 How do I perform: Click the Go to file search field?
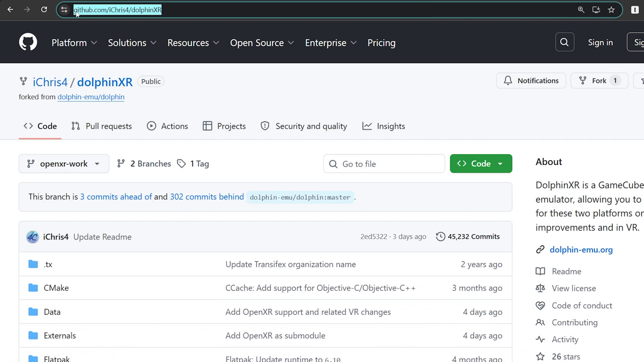[x=384, y=164]
